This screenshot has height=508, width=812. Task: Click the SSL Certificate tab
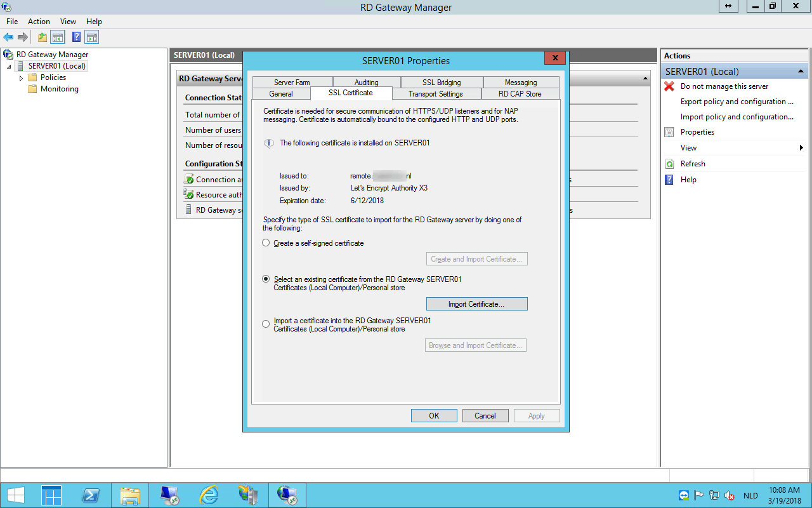click(351, 93)
